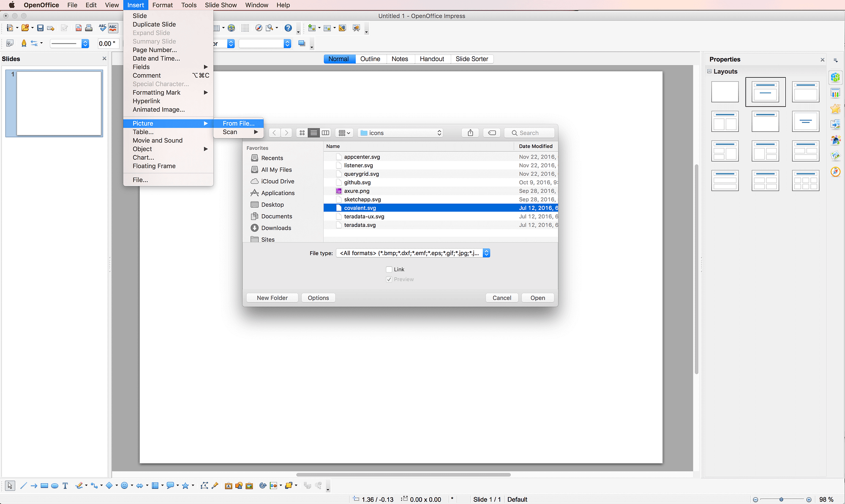The height and width of the screenshot is (504, 845).
Task: Click the New Folder button
Action: tap(272, 298)
